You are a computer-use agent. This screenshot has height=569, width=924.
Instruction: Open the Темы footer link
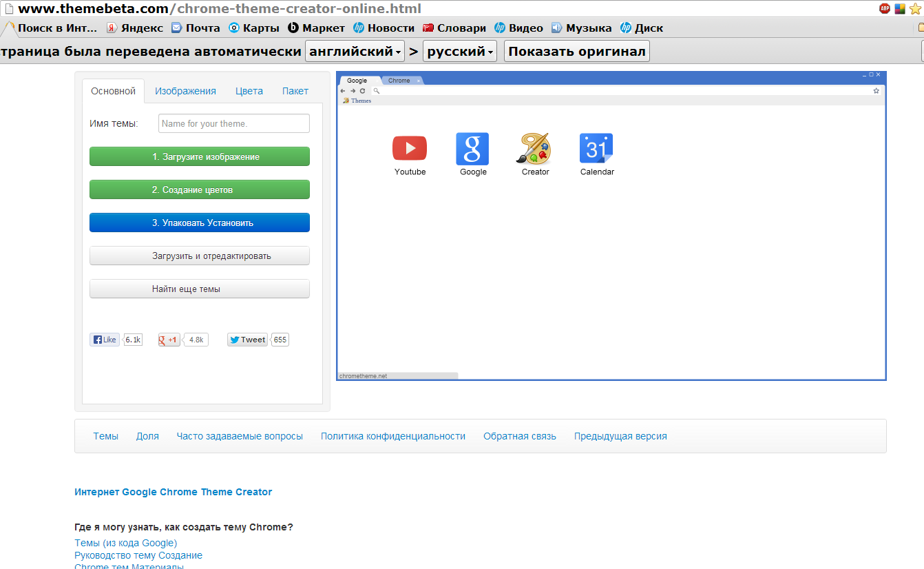pyautogui.click(x=106, y=436)
